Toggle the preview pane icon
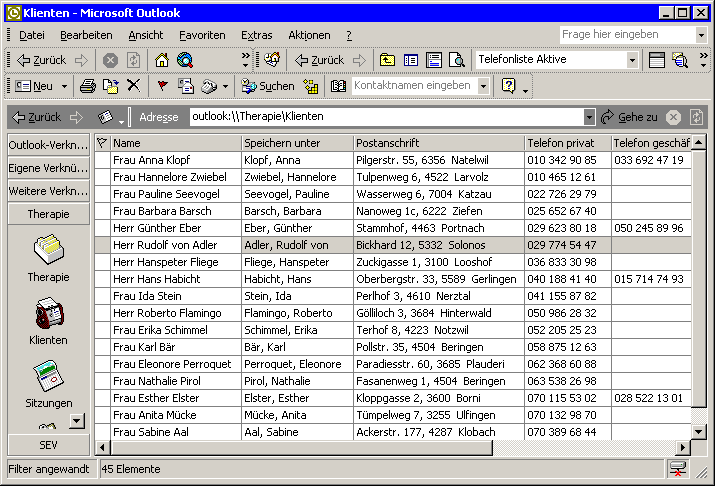715x486 pixels. point(434,60)
